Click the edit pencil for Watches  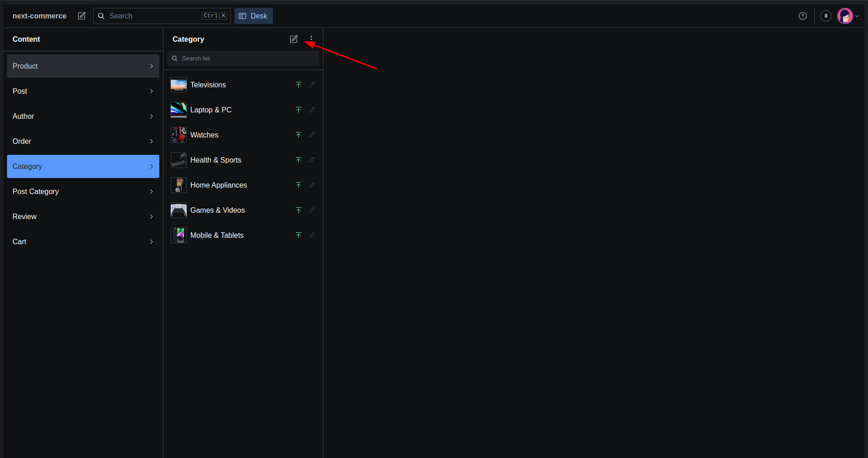(x=312, y=135)
